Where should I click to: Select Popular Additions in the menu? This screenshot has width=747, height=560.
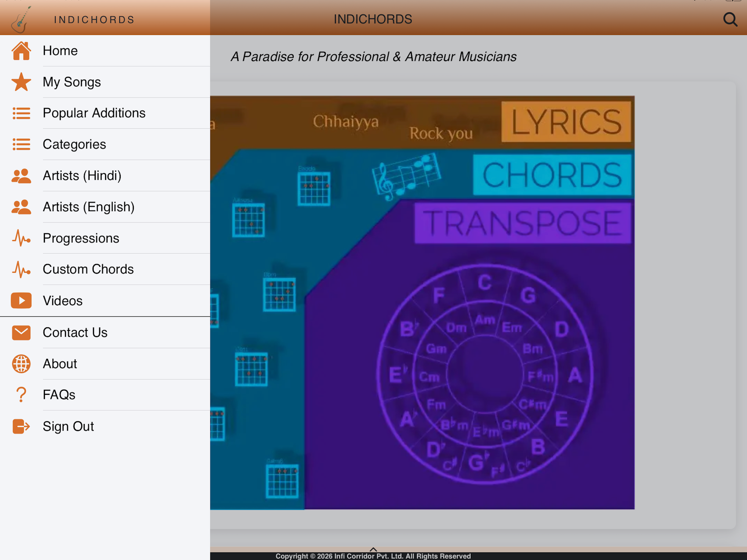coord(105,113)
